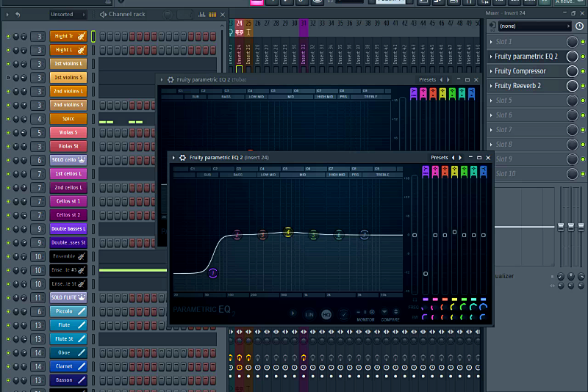Open Insert 24 EQ plugin options gear

click(182, 157)
